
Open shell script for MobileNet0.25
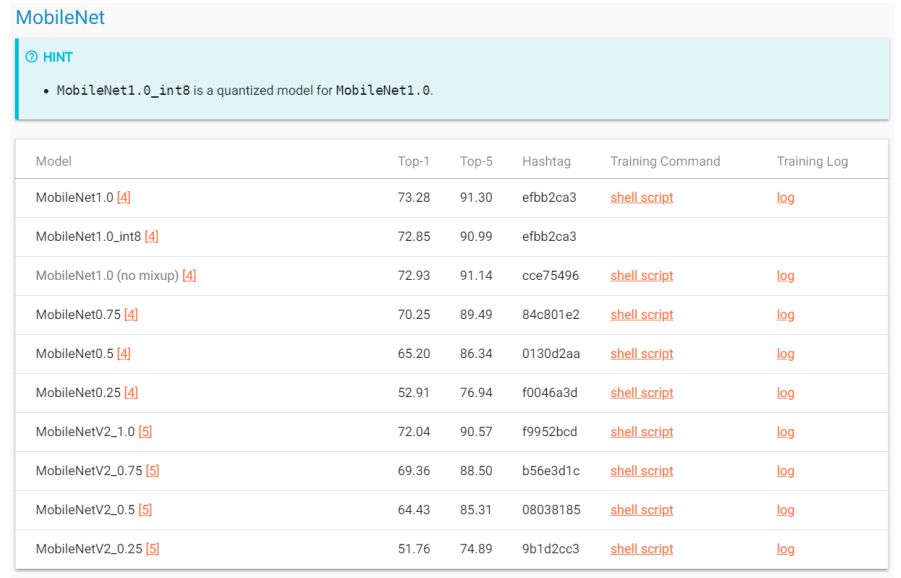coord(641,393)
